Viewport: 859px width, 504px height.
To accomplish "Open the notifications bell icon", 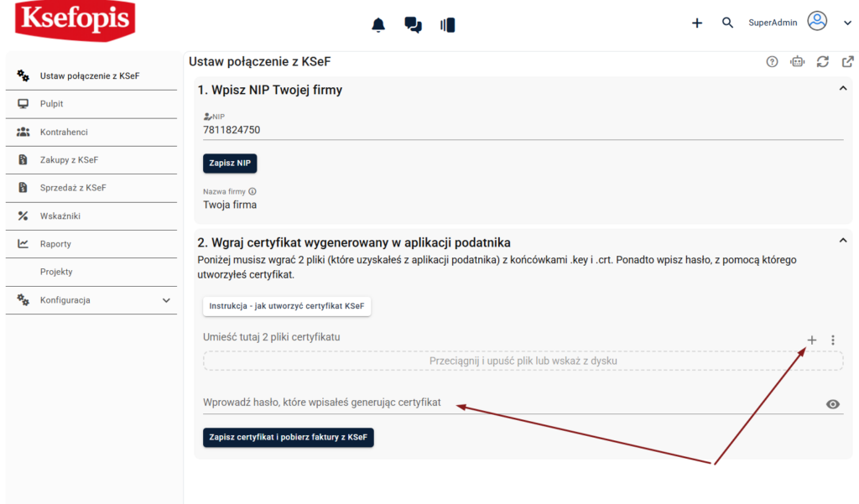I will (x=378, y=24).
